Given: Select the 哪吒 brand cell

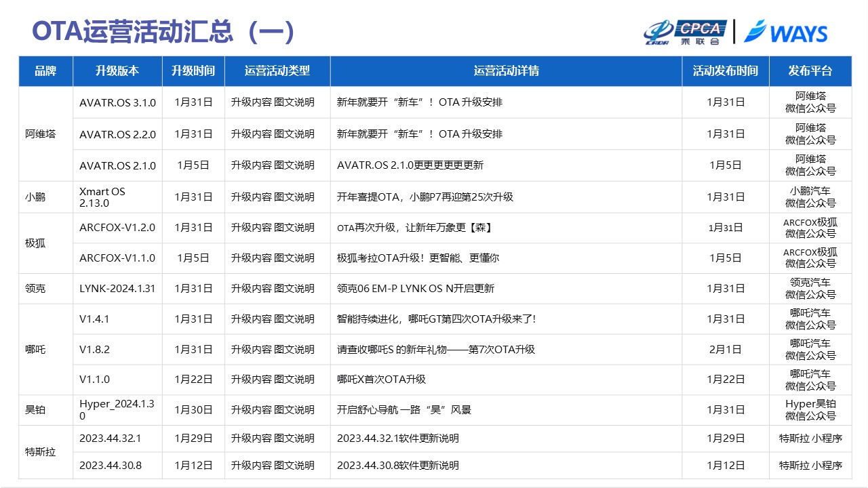Looking at the screenshot, I should (45, 350).
